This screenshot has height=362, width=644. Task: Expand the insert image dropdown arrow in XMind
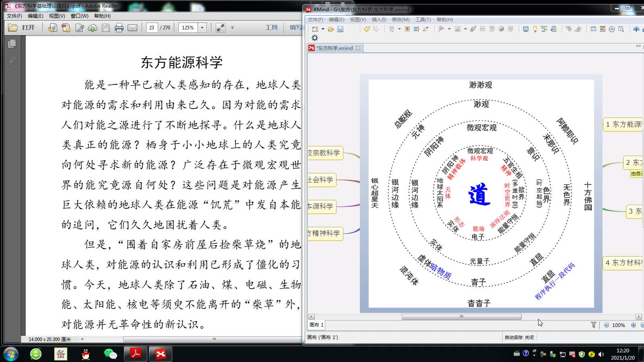465,29
